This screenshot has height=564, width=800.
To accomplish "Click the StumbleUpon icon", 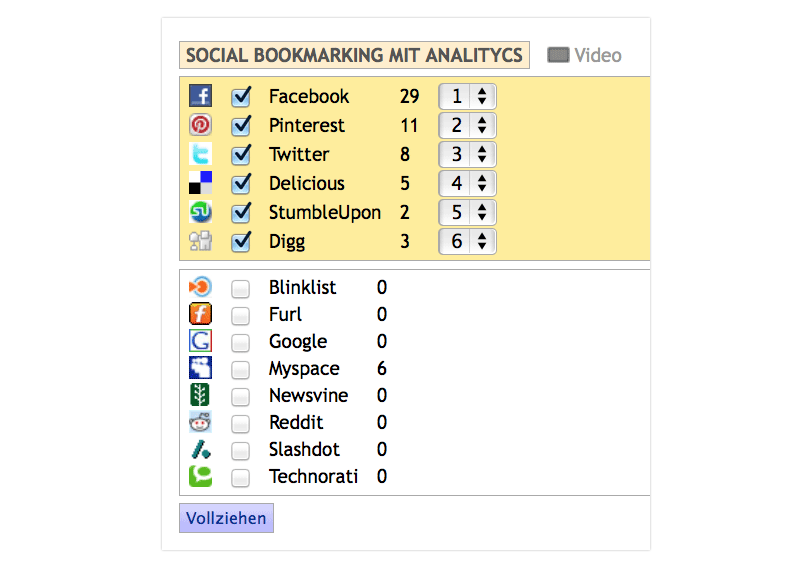I will 201,212.
